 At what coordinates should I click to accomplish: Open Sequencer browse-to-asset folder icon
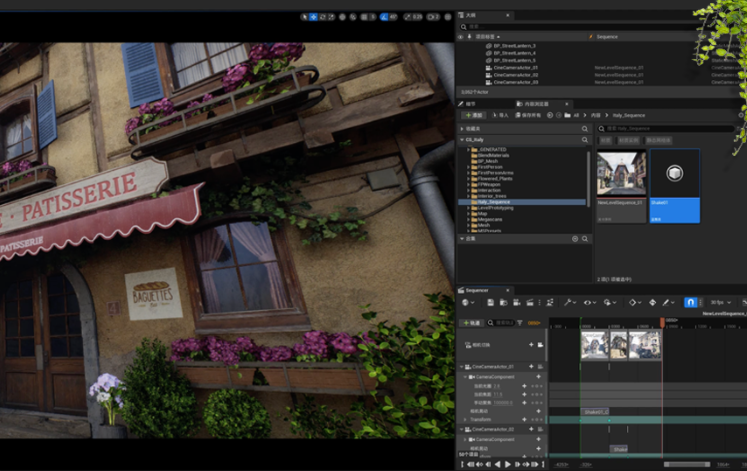(503, 302)
